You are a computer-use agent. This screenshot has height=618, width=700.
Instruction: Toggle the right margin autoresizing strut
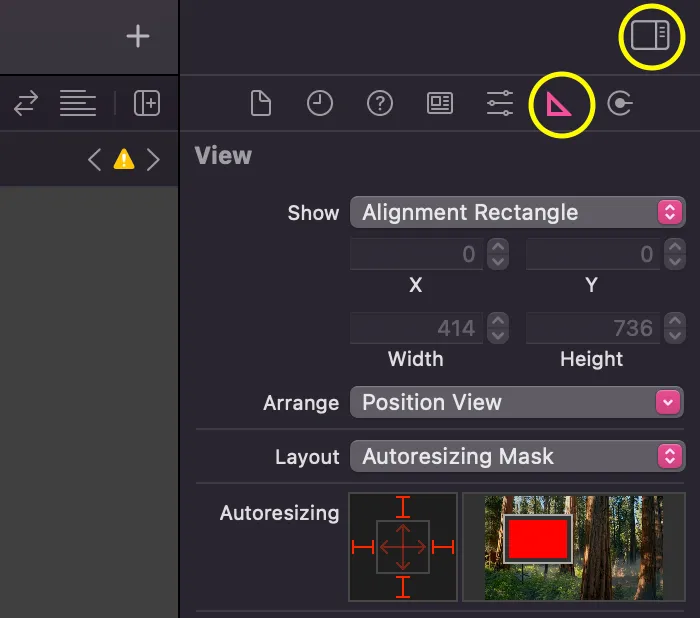tap(443, 547)
